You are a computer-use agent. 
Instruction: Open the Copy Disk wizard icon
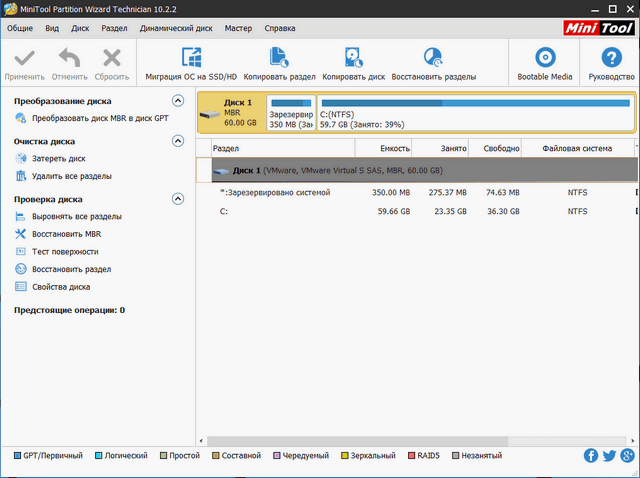355,57
